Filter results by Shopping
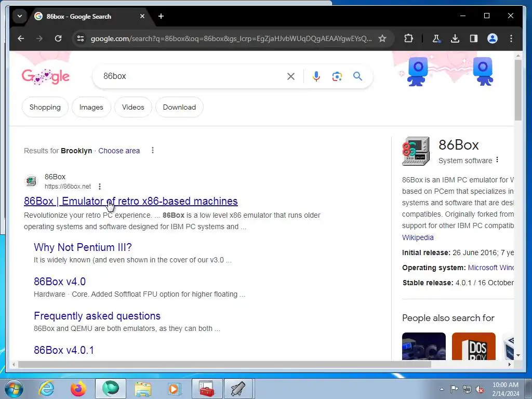Viewport: 532px width, 399px height. pos(45,107)
